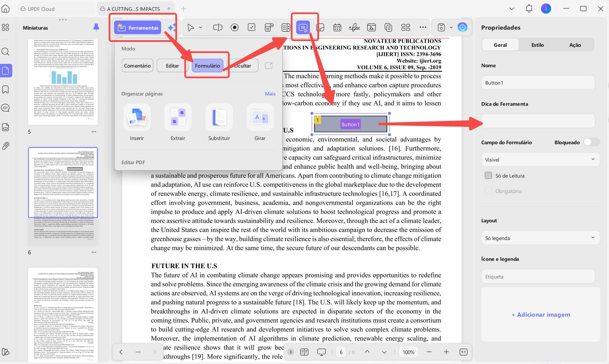Click the Ferramentas button
Screen dimensions: 609x364
(138, 28)
